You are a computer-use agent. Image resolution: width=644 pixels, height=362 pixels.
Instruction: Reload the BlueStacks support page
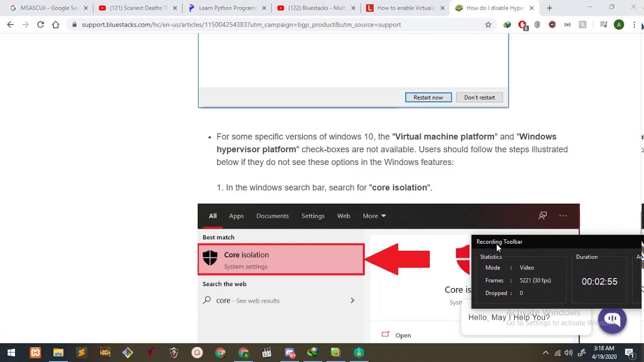click(x=40, y=25)
